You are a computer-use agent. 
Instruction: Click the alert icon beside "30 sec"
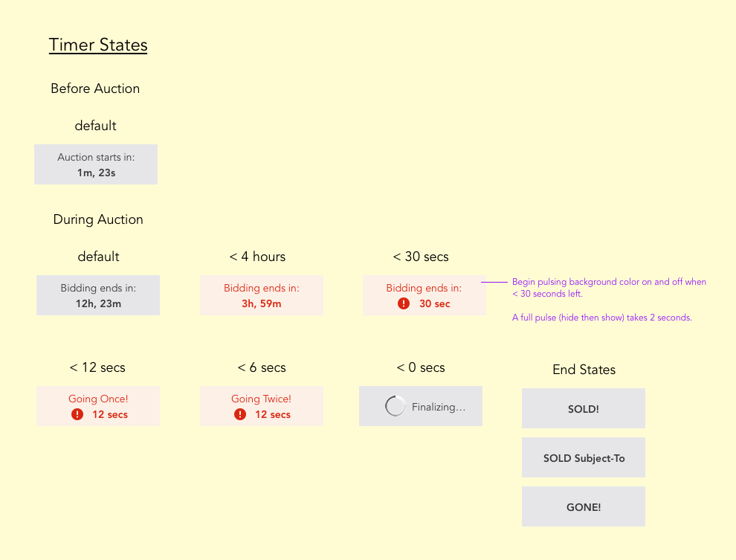(x=404, y=303)
